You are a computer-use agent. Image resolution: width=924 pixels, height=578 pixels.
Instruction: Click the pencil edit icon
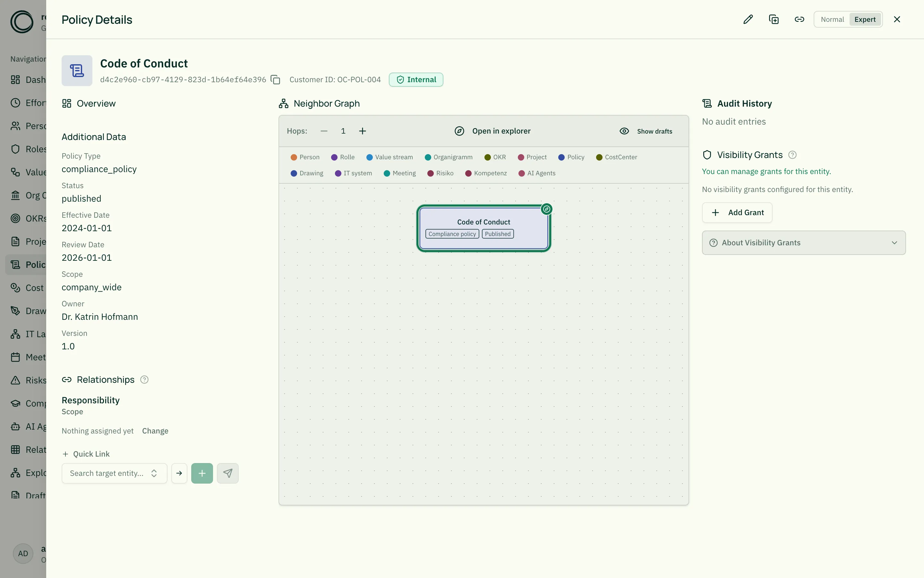coord(748,20)
